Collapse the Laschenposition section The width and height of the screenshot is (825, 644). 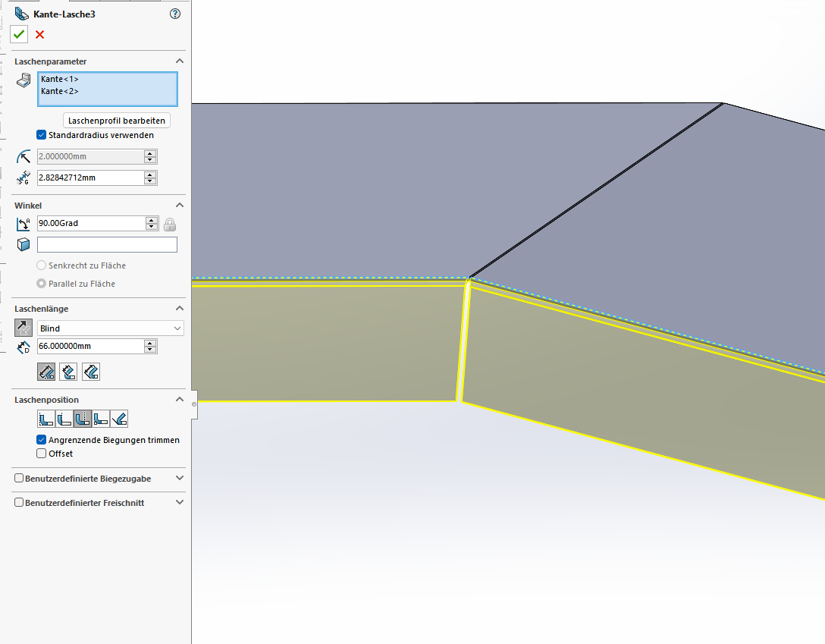click(x=180, y=399)
